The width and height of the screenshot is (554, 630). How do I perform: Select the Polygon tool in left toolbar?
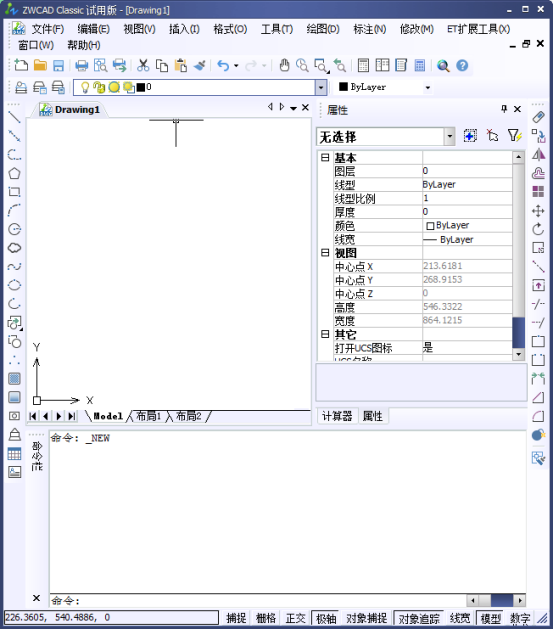pyautogui.click(x=14, y=173)
